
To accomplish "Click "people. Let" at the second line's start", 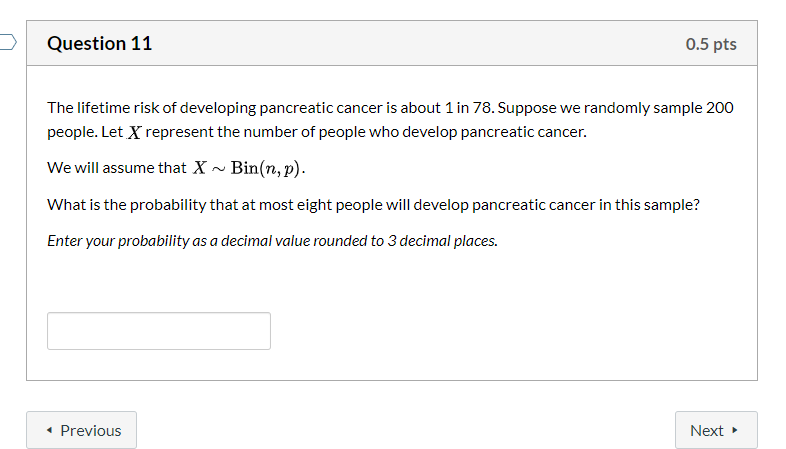I will [x=85, y=132].
